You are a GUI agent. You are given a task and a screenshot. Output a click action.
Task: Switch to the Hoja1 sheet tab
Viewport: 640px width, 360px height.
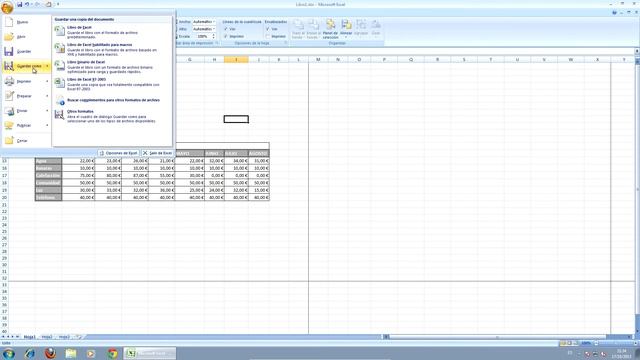(x=29, y=337)
